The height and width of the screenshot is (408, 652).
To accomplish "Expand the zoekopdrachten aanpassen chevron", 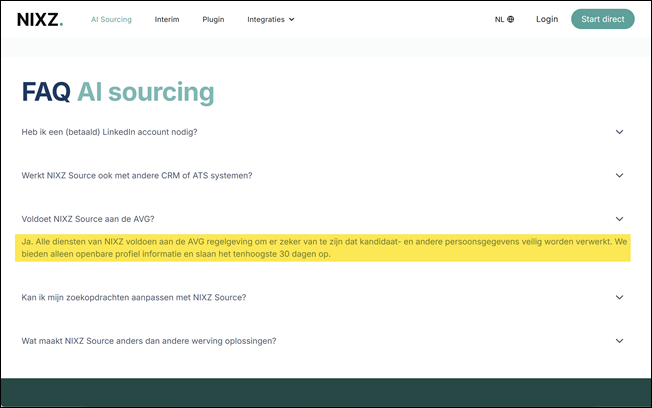I will point(619,297).
